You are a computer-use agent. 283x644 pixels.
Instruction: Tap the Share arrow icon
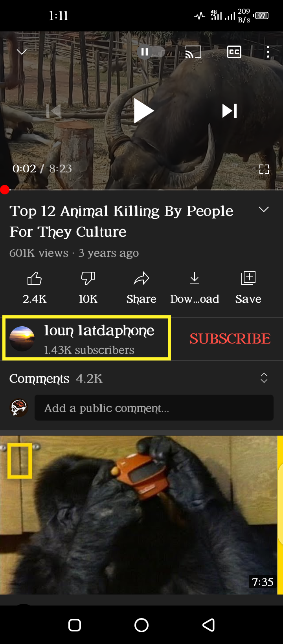coord(141,287)
